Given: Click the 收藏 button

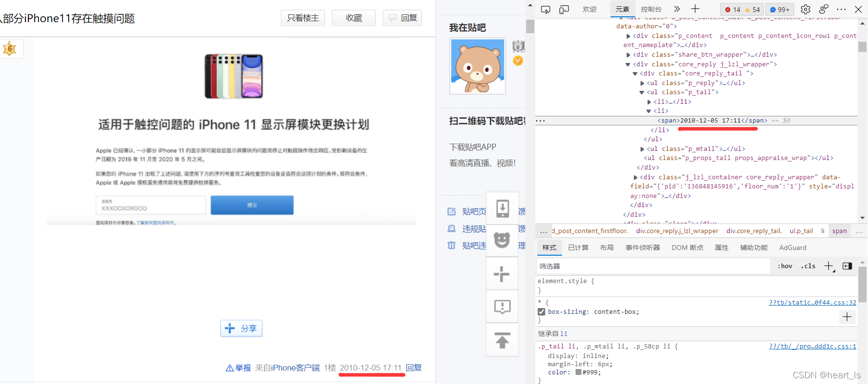Looking at the screenshot, I should 354,18.
